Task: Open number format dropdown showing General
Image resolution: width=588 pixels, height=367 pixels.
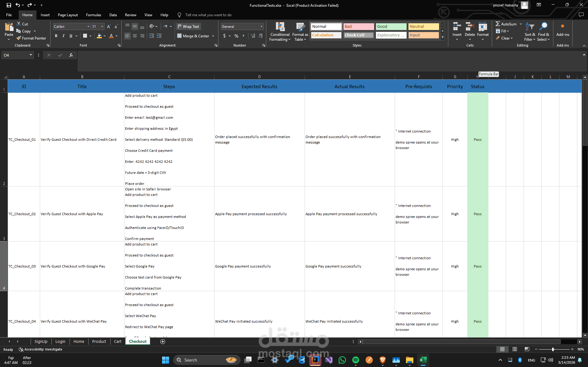Action: click(x=261, y=27)
